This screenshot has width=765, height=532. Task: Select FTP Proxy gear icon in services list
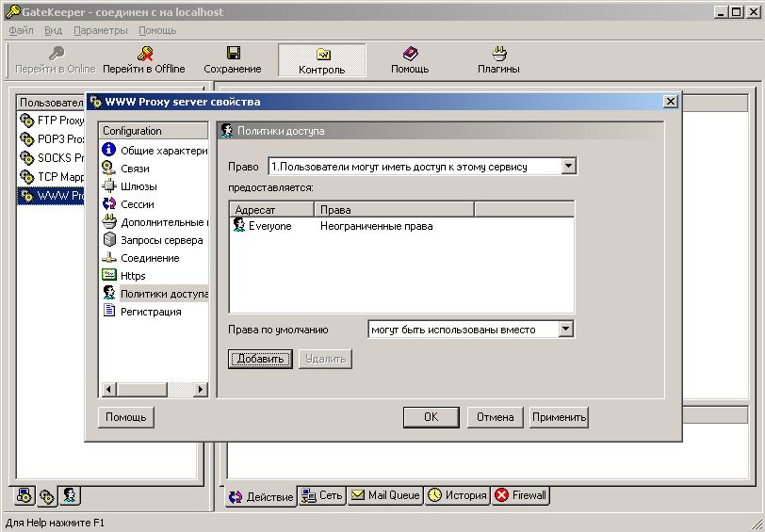coord(26,120)
